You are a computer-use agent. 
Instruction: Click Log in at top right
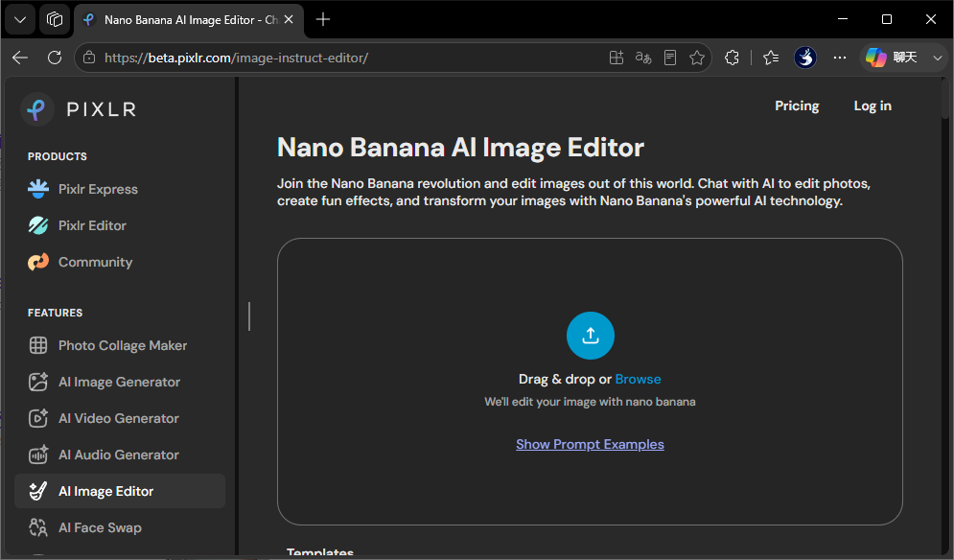[873, 105]
